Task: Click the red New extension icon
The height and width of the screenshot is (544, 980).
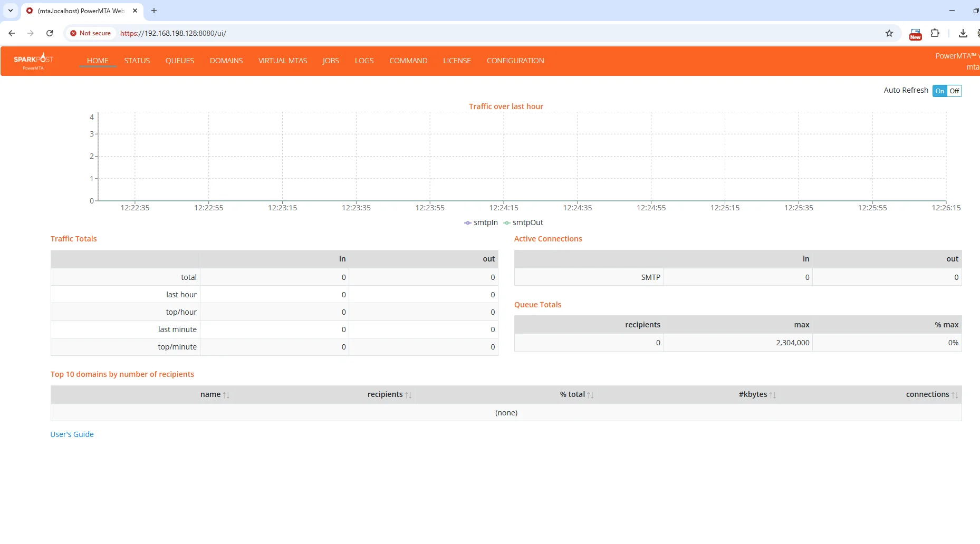Action: point(916,34)
